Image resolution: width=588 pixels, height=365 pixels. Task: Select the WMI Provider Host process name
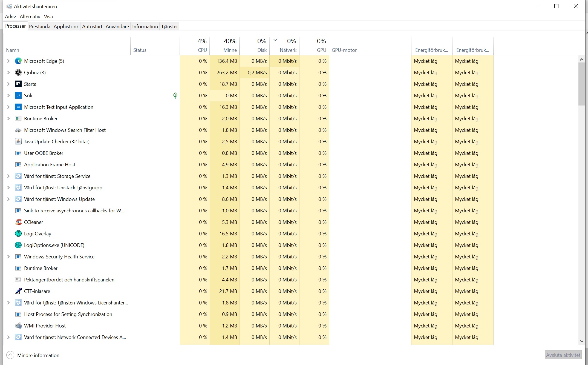point(45,326)
